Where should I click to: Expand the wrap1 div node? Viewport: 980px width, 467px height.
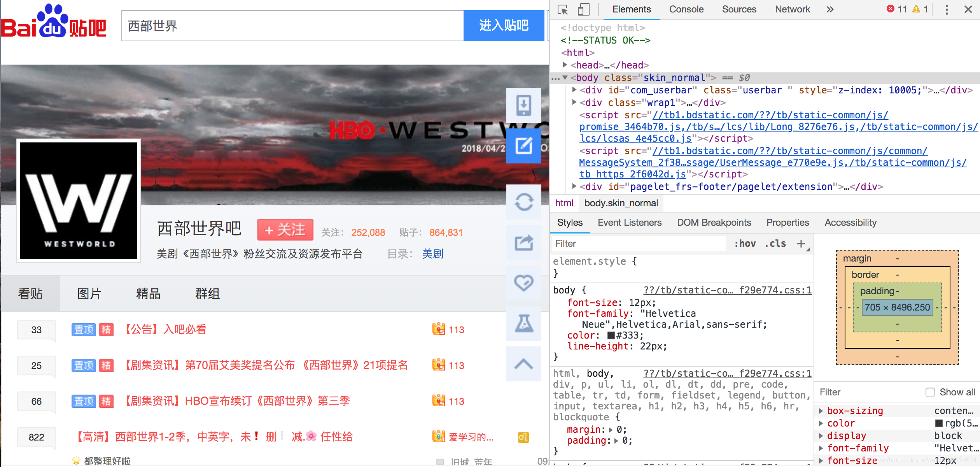click(574, 102)
